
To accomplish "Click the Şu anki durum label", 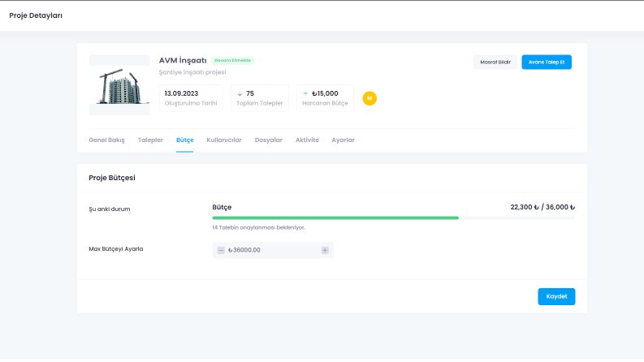I will click(110, 209).
